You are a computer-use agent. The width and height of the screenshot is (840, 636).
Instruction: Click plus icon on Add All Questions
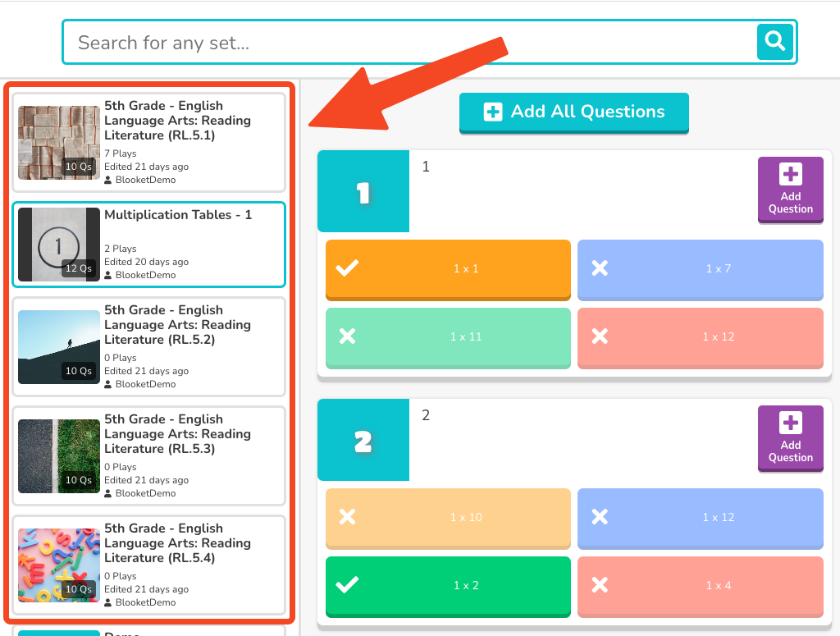(493, 112)
